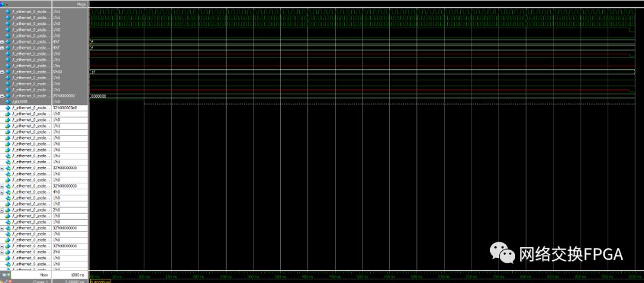Click the value 4'h0 in Msgs column

(56, 192)
